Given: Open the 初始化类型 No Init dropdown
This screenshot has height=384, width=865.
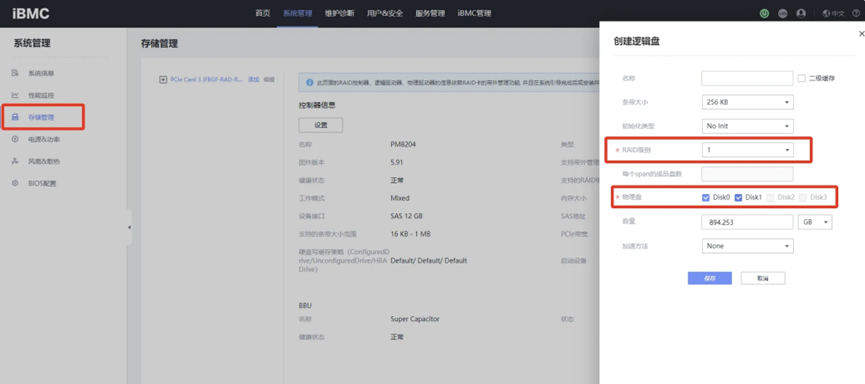Looking at the screenshot, I should (x=747, y=126).
